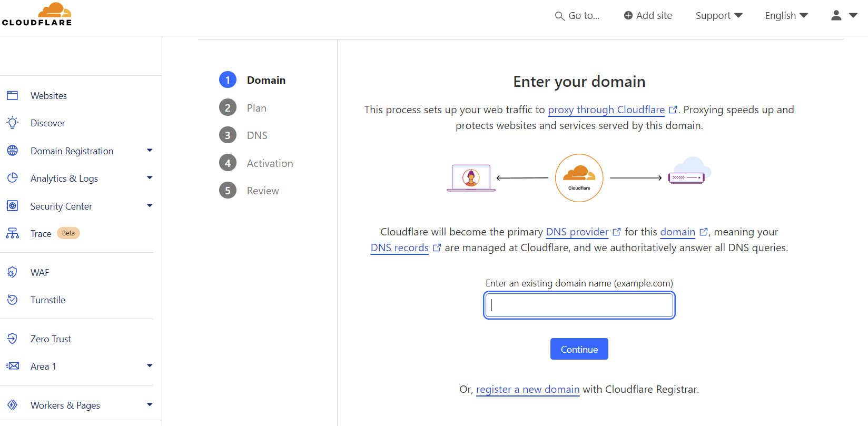Click the Turnstile icon in sidebar
This screenshot has width=868, height=426.
tap(12, 300)
